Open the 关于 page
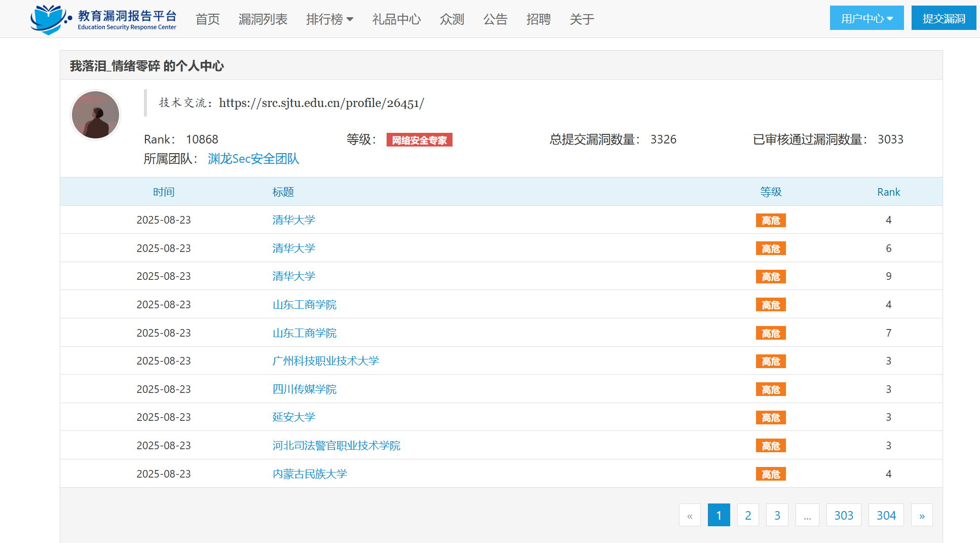The image size is (980, 543). 581,19
